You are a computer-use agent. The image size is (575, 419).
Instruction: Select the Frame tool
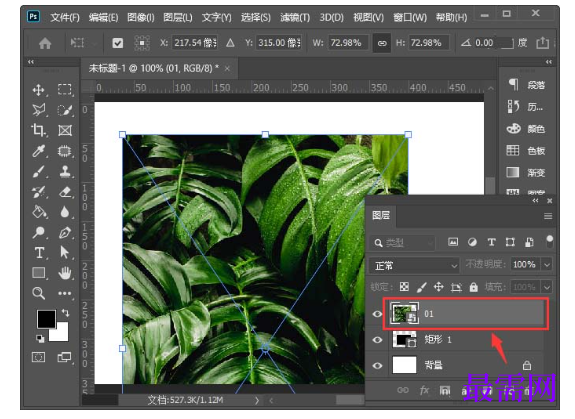(65, 130)
